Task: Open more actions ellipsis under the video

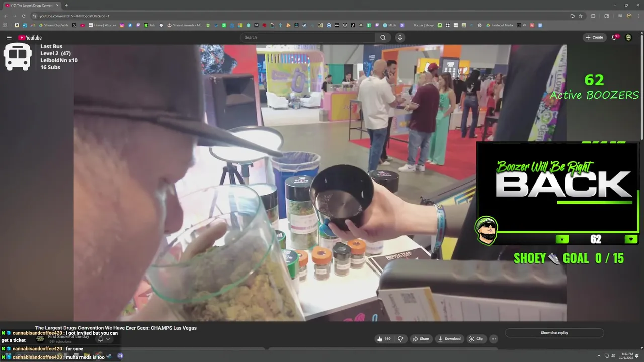Action: 494,339
